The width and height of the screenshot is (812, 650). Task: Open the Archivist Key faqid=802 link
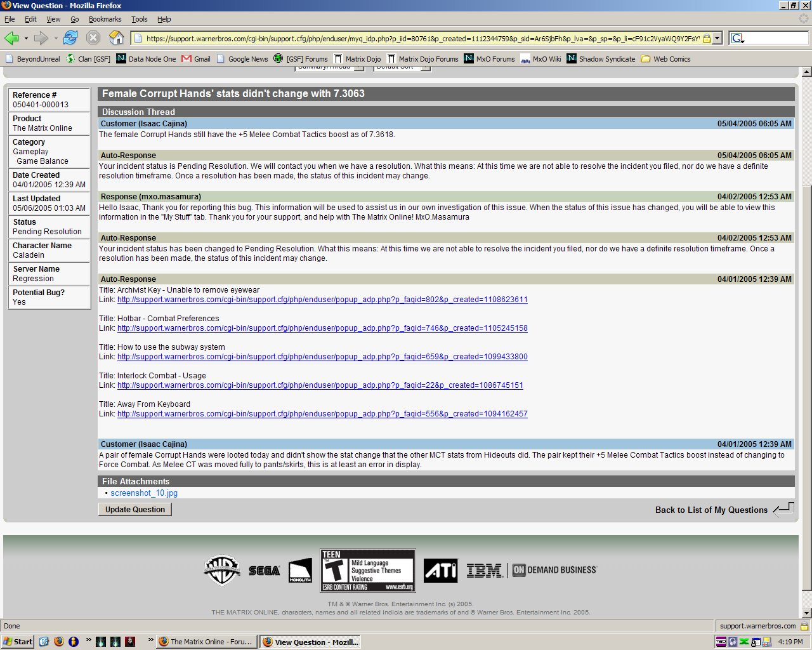tap(322, 300)
